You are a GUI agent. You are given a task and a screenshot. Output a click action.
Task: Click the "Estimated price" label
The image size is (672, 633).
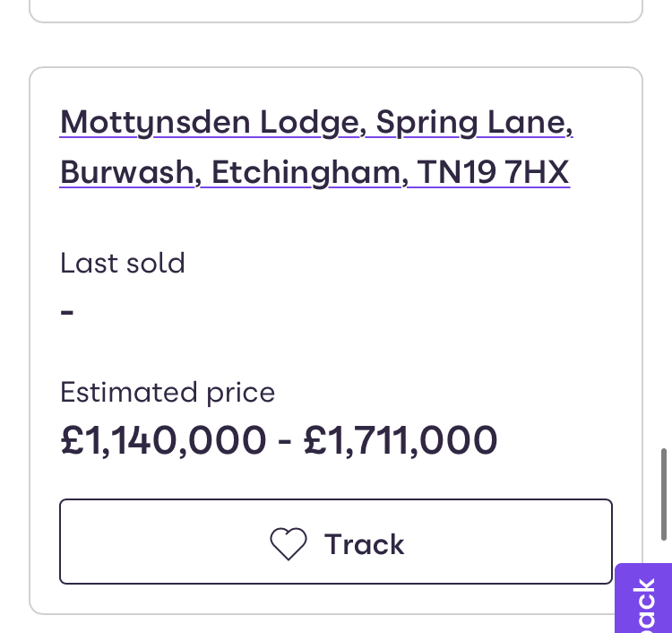[168, 392]
